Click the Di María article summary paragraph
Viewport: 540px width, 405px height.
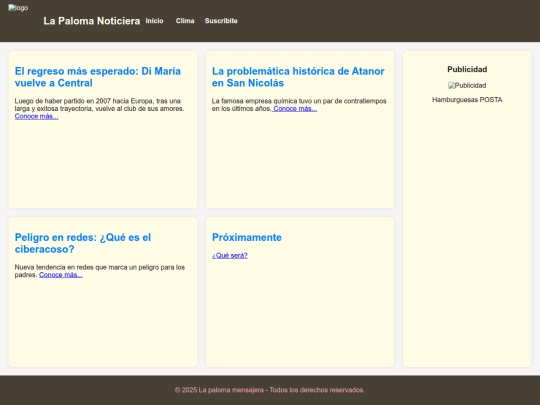[x=100, y=108]
